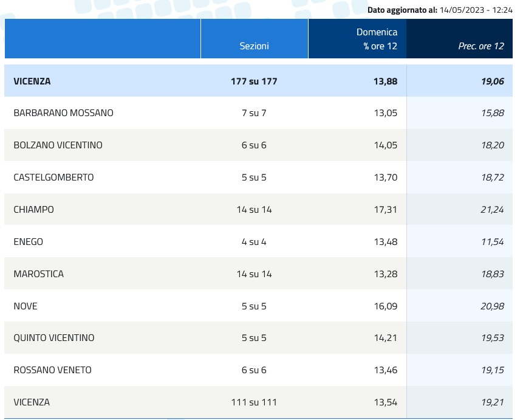Open the QUINTO VICENTINO entry
The image size is (523, 420).
coord(54,338)
